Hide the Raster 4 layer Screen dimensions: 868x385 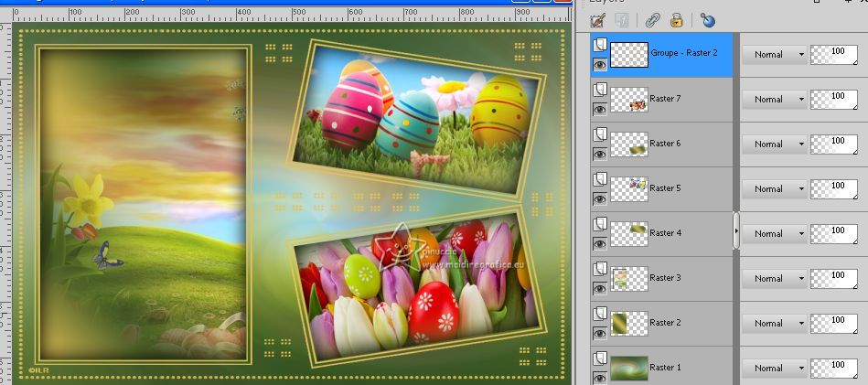click(600, 244)
